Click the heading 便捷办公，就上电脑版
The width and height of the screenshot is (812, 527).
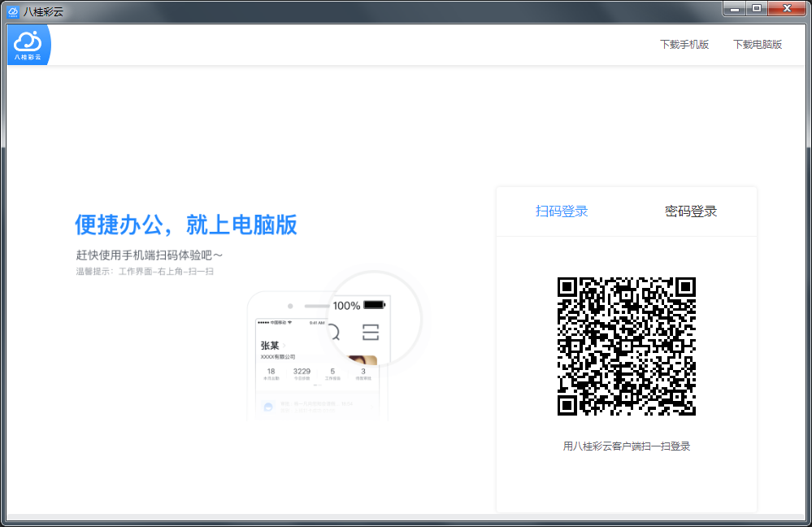186,224
